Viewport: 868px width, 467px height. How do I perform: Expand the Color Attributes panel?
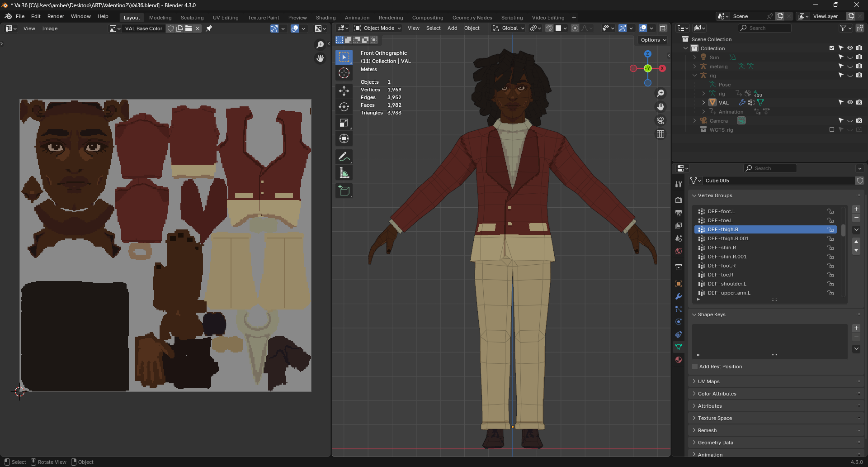click(x=717, y=394)
